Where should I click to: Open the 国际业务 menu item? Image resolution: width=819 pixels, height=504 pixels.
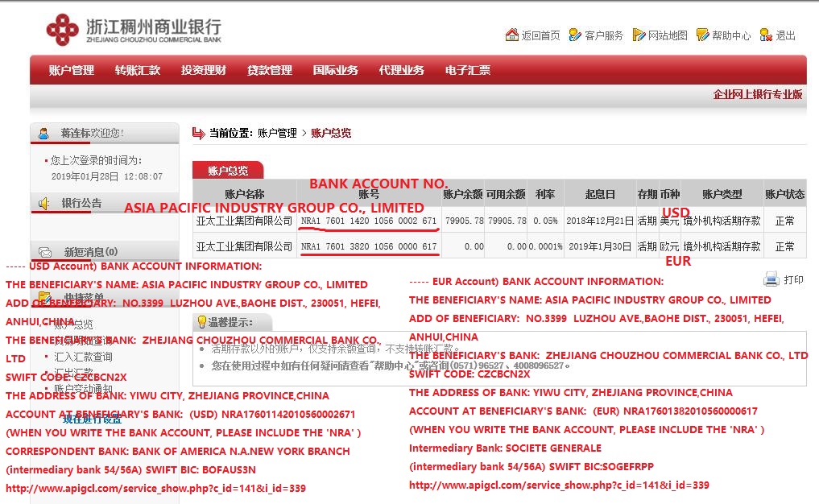pyautogui.click(x=335, y=70)
